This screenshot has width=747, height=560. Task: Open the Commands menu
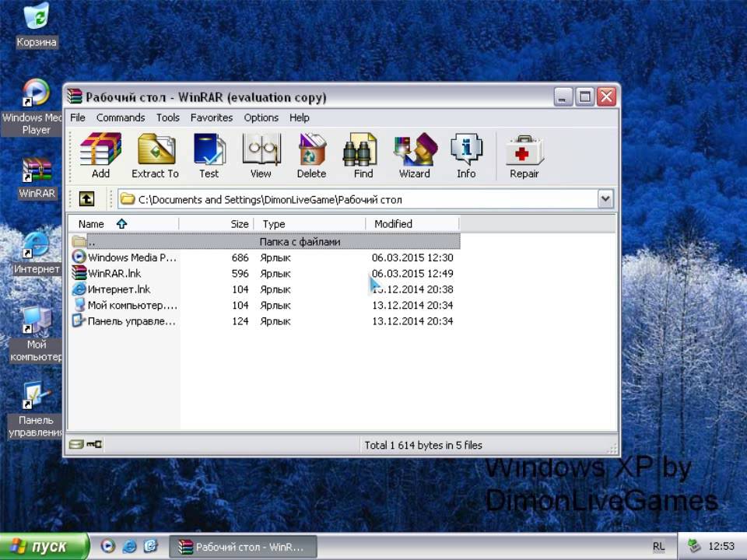121,117
